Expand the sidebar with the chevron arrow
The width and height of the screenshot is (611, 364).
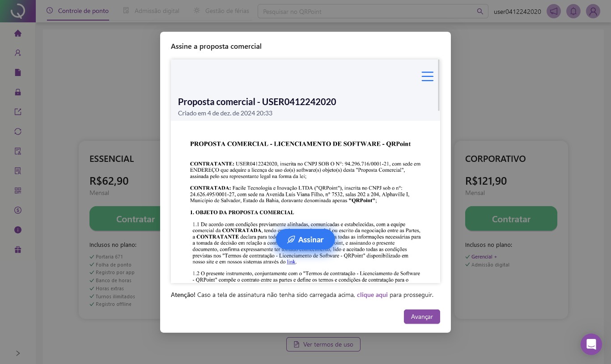18,353
